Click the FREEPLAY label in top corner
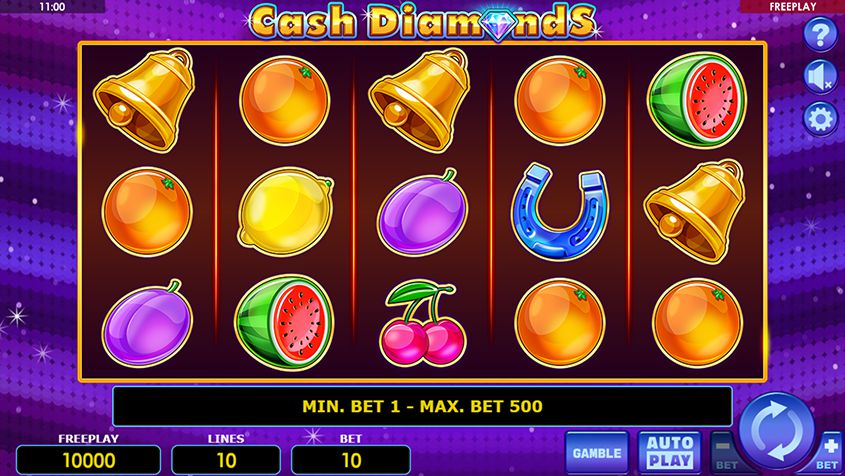 tap(792, 7)
